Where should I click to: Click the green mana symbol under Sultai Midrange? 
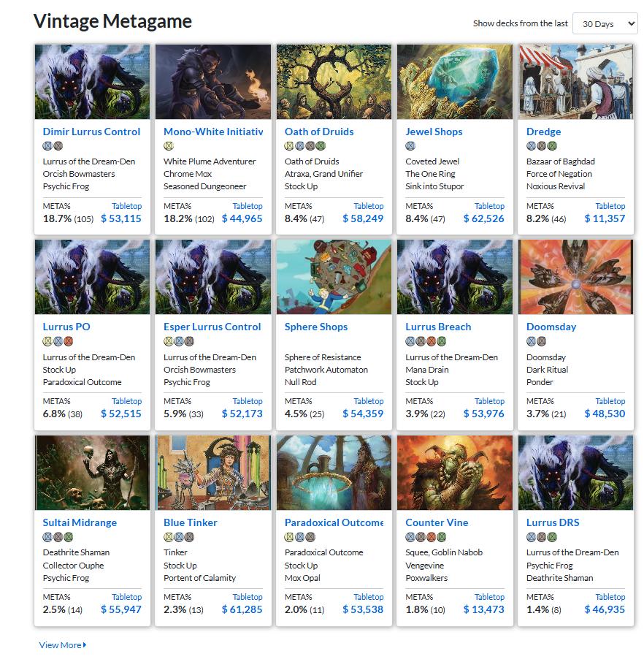pos(69,537)
